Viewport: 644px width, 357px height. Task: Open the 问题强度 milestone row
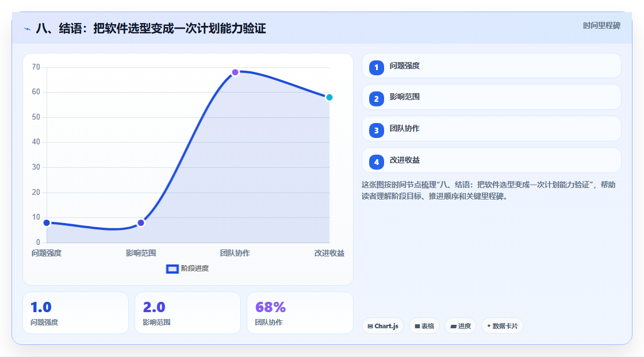(491, 66)
